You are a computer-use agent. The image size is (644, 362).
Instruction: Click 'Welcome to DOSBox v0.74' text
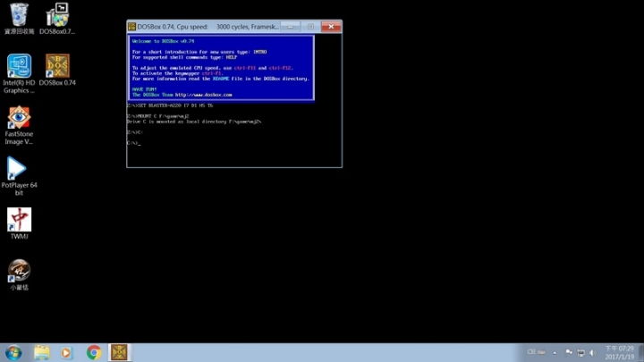pos(163,41)
